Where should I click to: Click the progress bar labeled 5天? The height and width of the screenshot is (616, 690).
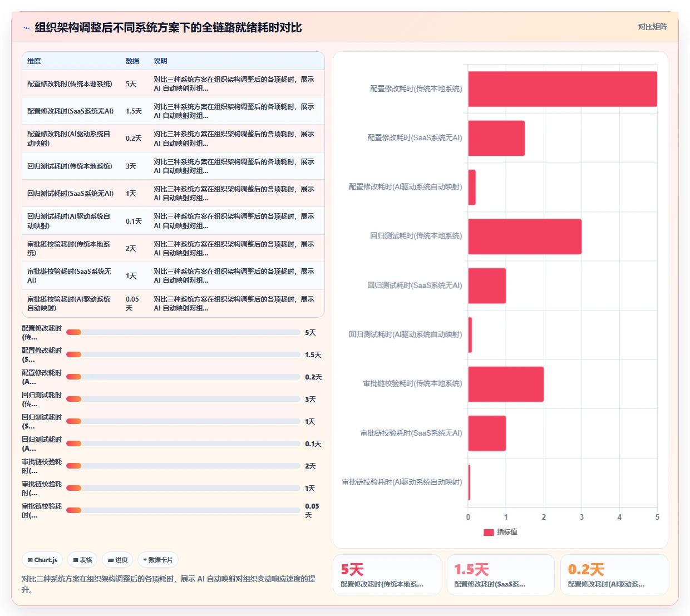point(183,332)
